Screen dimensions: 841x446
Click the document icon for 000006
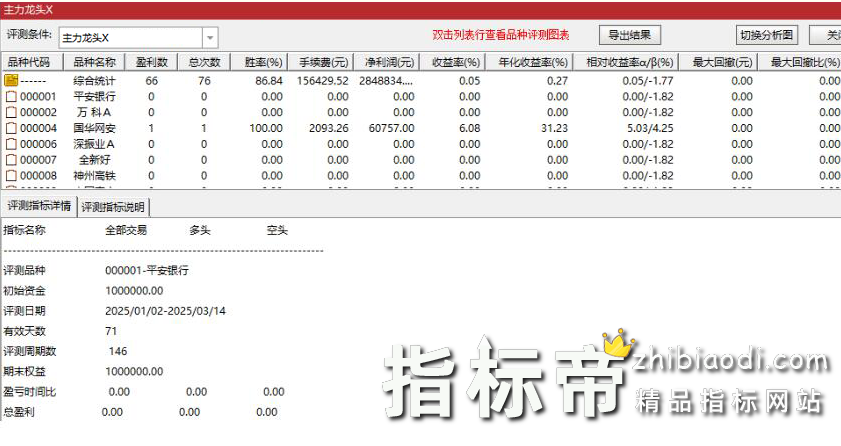click(x=11, y=144)
